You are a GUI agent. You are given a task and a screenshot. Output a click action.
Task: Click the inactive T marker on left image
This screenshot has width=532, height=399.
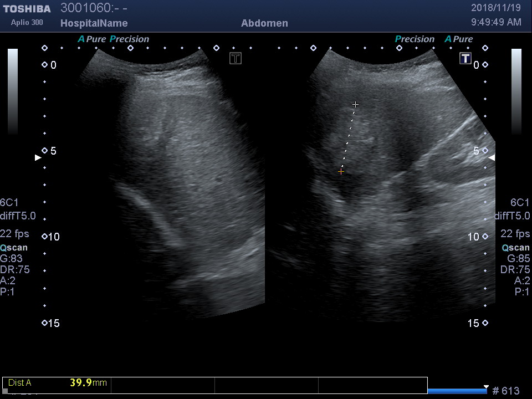[236, 58]
